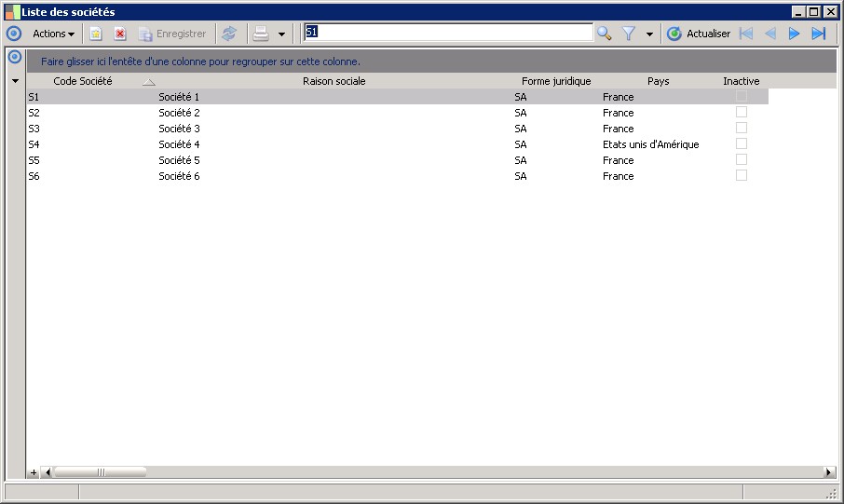The height and width of the screenshot is (504, 844).
Task: Close the Liste des sociétés window
Action: pos(831,12)
